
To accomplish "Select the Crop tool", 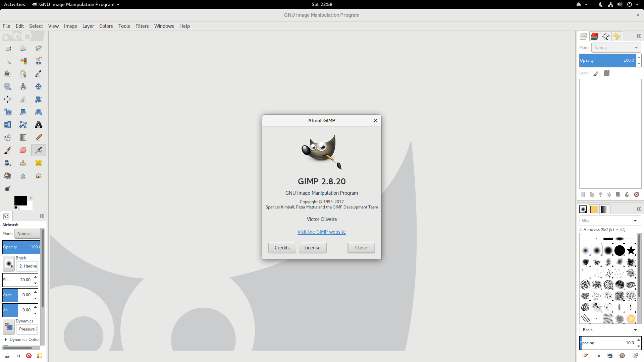I will pyautogui.click(x=23, y=99).
